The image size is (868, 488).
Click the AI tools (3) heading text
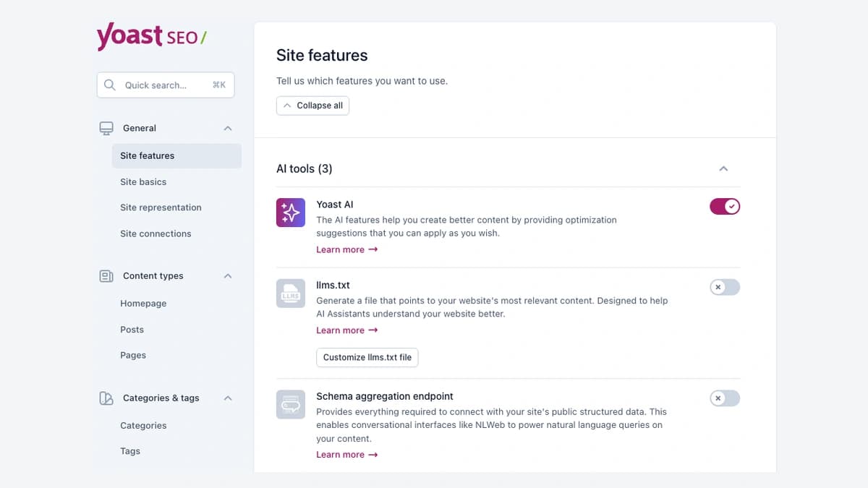(305, 168)
